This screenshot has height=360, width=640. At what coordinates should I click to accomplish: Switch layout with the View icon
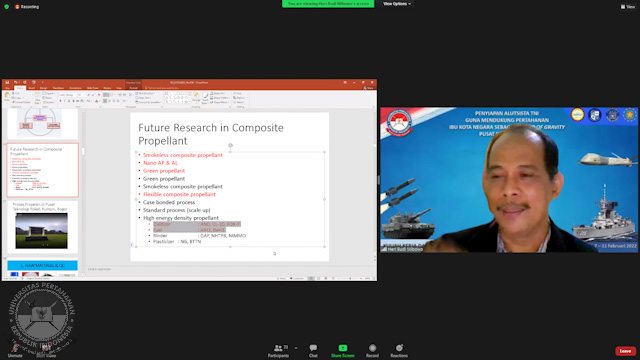tap(628, 7)
